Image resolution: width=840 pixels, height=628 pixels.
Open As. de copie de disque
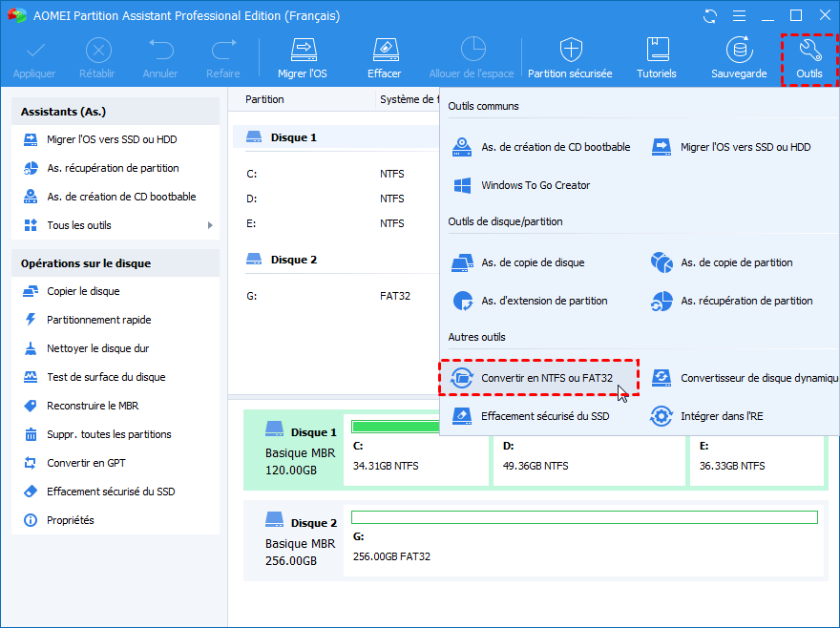tap(518, 262)
